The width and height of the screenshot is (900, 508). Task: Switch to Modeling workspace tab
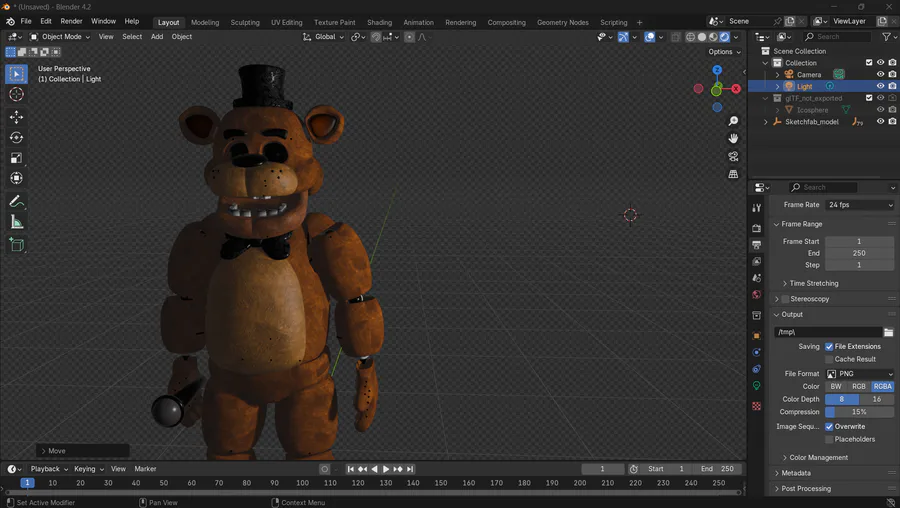pyautogui.click(x=205, y=22)
